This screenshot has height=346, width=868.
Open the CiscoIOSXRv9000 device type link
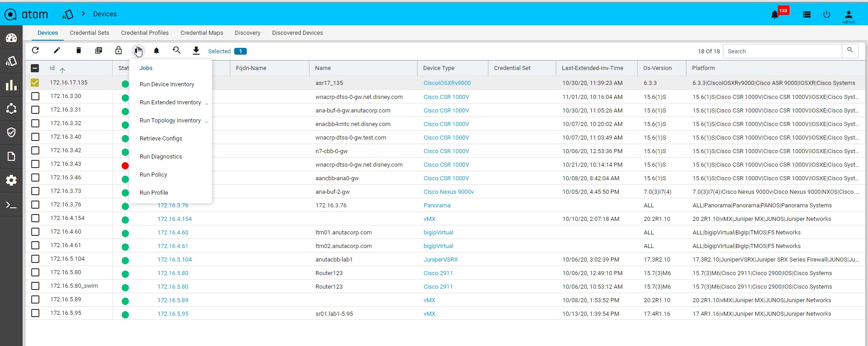coord(447,83)
